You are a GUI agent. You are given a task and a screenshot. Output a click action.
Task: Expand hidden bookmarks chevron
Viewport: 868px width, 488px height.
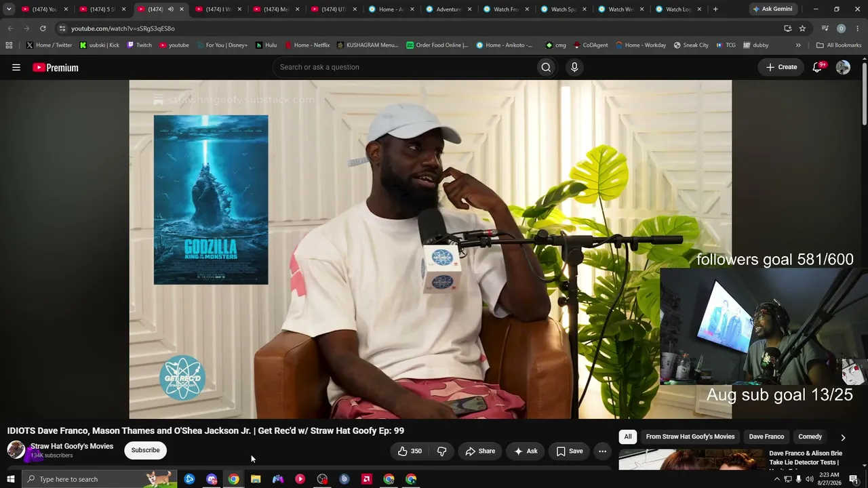click(x=798, y=45)
